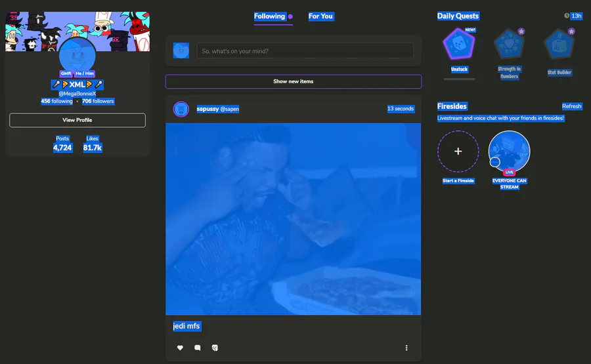The height and width of the screenshot is (364, 591).
Task: Click the Firesides heading
Action: pyautogui.click(x=452, y=106)
